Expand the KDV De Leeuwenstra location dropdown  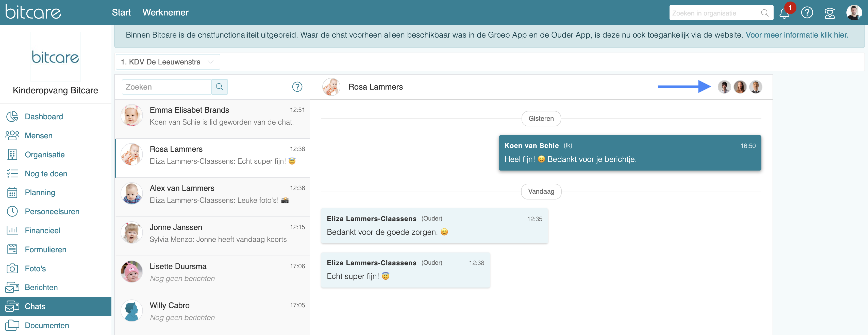pyautogui.click(x=168, y=62)
